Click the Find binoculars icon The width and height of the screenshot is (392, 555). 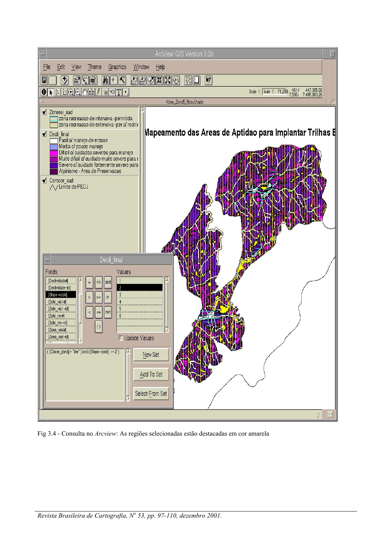tap(106, 80)
